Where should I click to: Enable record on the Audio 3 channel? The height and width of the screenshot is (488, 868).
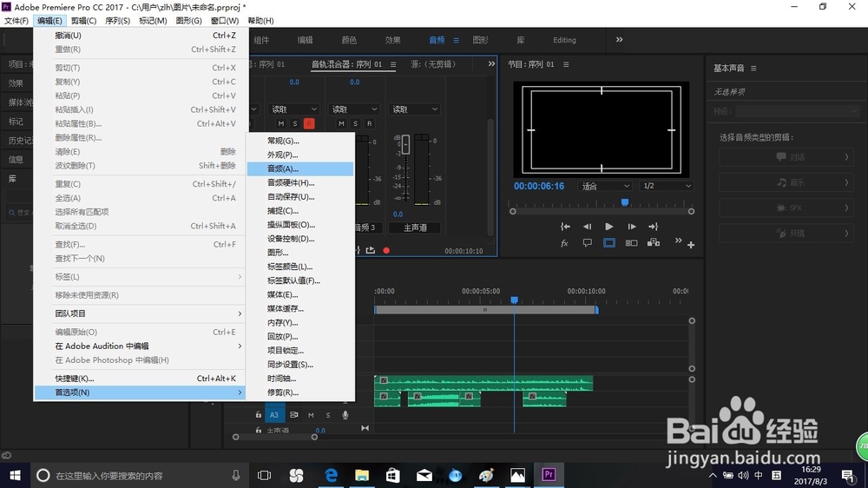pyautogui.click(x=369, y=123)
